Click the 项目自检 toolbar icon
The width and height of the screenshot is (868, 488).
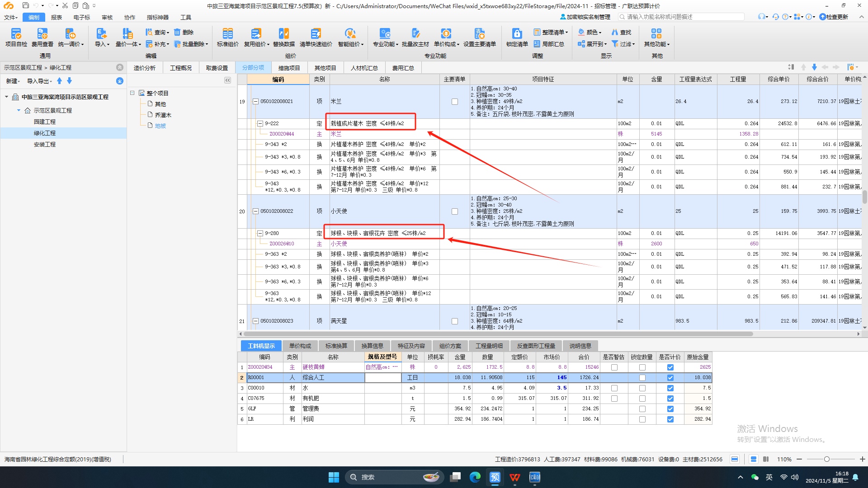coord(16,37)
